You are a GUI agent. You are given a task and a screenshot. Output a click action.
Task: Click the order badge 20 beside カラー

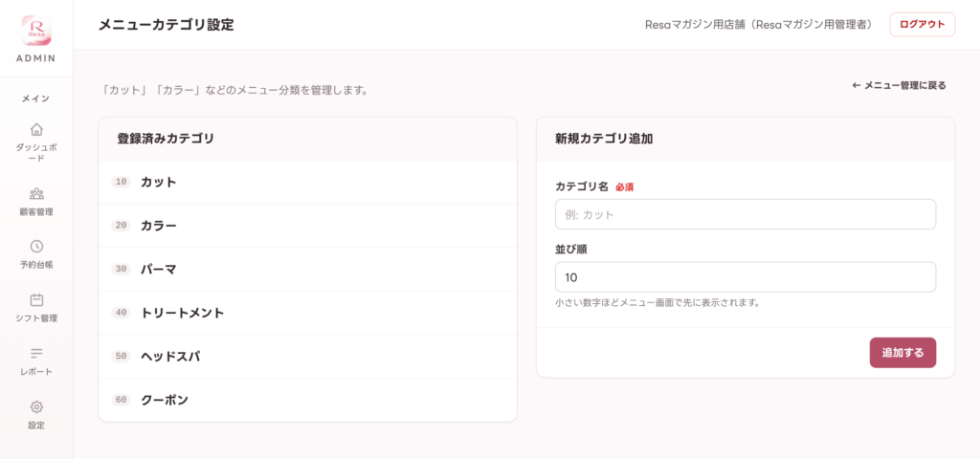(x=122, y=226)
